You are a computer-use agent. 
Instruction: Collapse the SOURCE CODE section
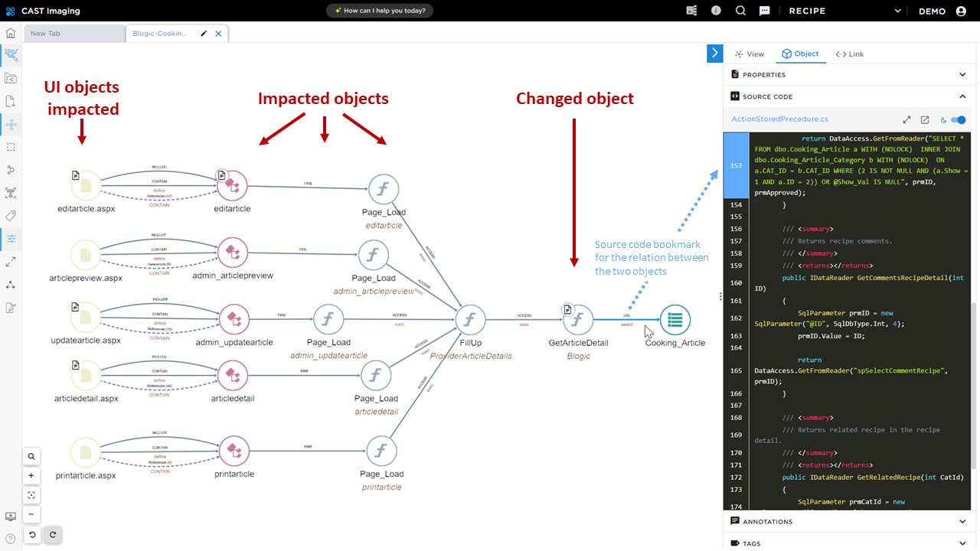tap(962, 96)
